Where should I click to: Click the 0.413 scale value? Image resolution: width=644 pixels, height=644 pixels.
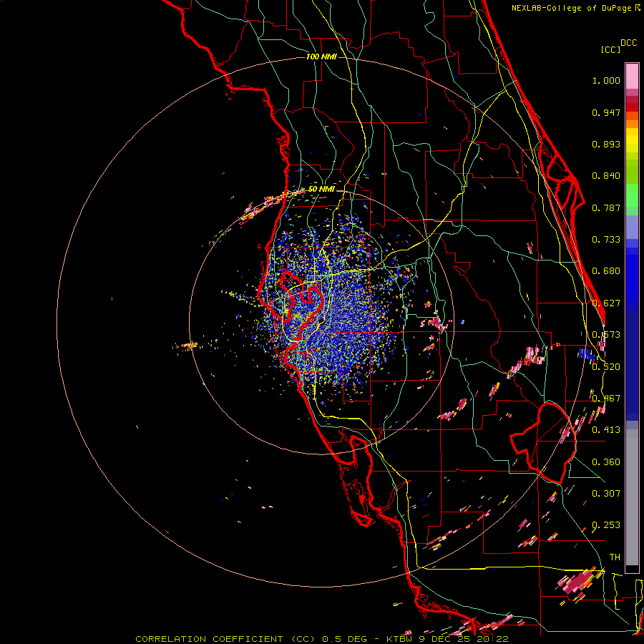tap(606, 430)
